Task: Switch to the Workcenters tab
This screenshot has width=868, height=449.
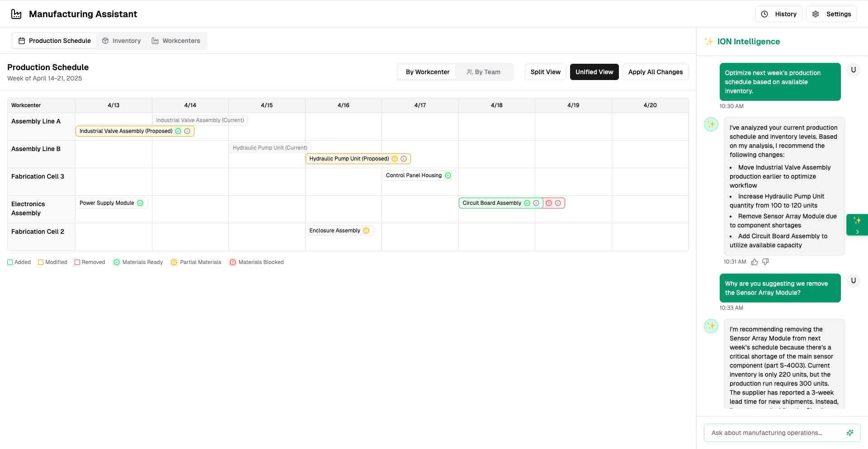Action: tap(176, 41)
